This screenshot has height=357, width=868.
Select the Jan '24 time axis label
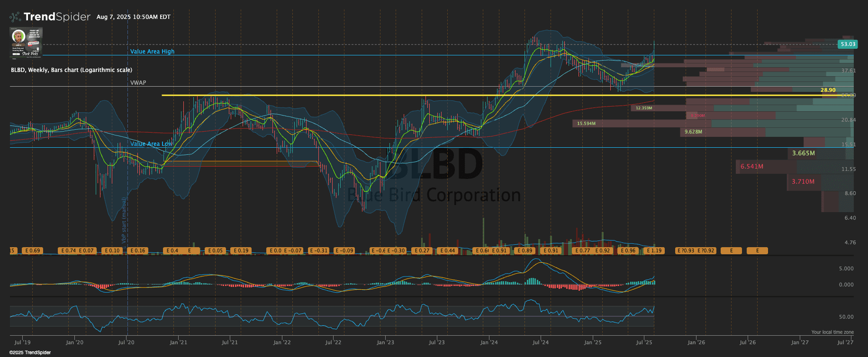coord(489,342)
